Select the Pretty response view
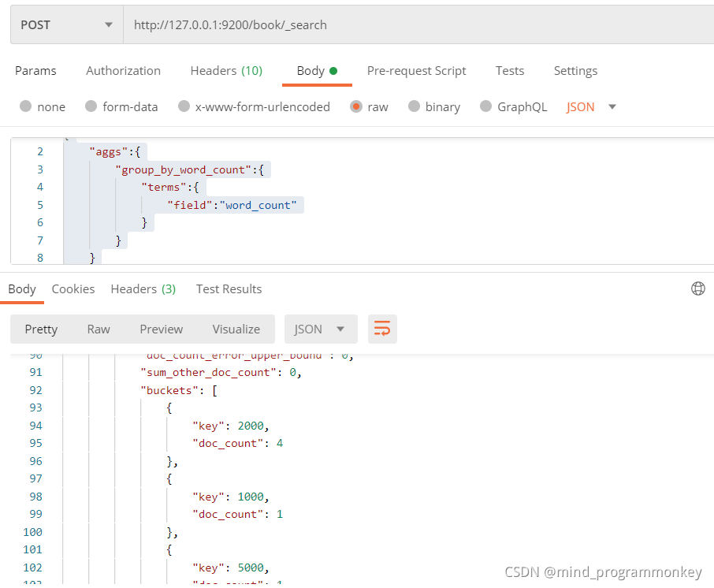This screenshot has height=588, width=714. [41, 329]
